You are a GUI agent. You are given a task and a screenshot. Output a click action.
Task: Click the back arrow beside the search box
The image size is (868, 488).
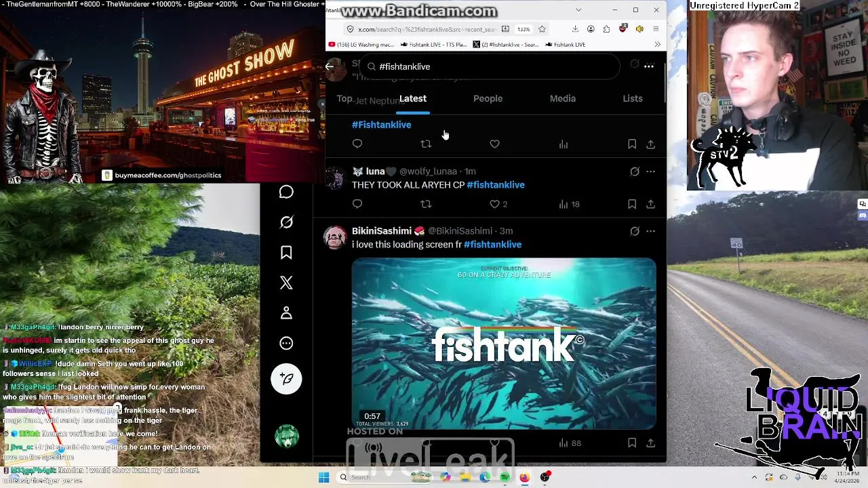(x=330, y=66)
